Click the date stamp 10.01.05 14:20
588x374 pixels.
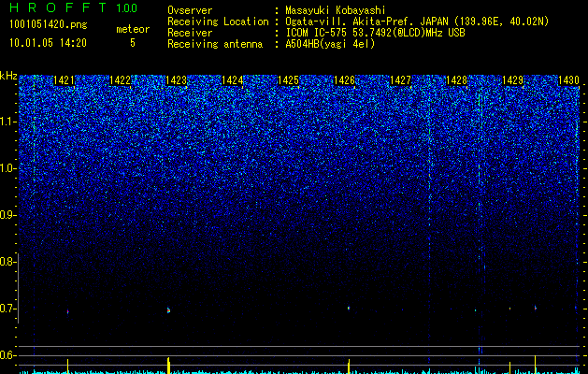48,43
